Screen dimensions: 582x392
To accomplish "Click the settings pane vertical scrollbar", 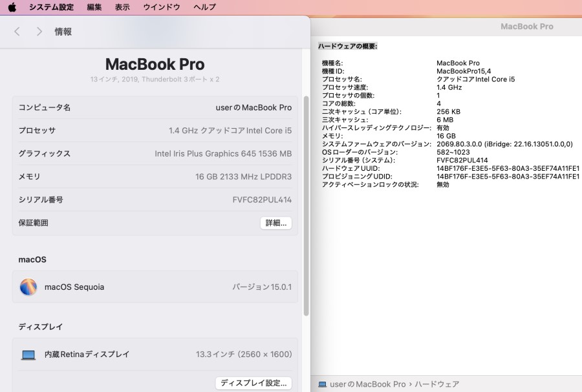I will [x=307, y=206].
